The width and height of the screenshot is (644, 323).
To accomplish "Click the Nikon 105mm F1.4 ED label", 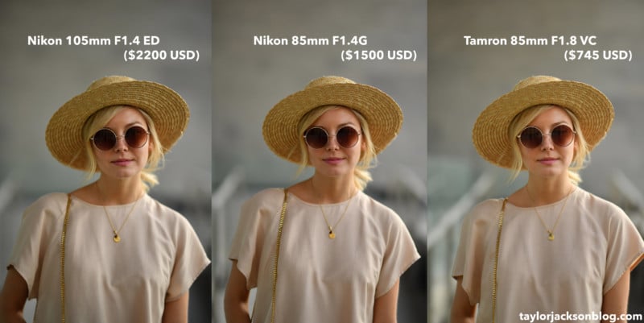I will point(93,41).
